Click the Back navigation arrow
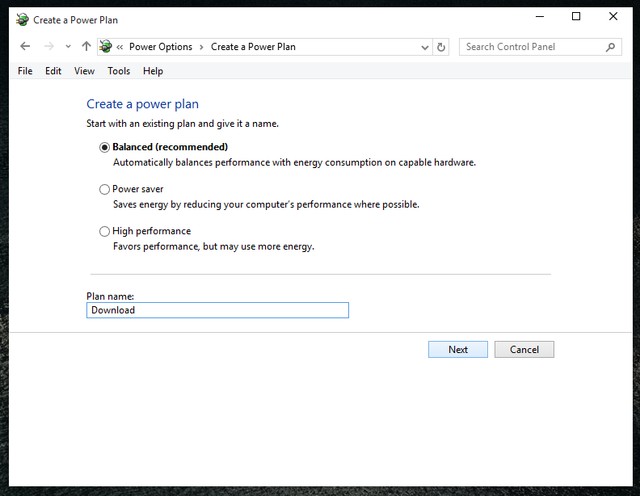640x496 pixels. (x=25, y=46)
